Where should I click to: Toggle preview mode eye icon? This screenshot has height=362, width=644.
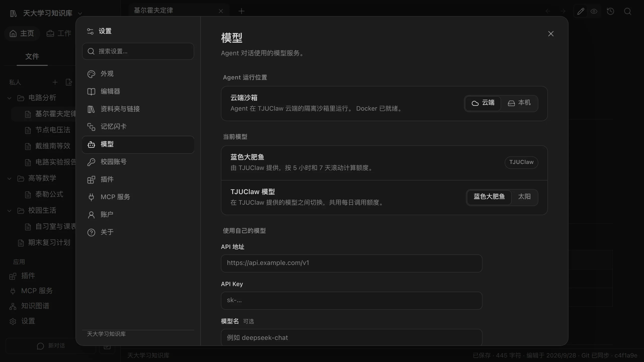pos(594,11)
